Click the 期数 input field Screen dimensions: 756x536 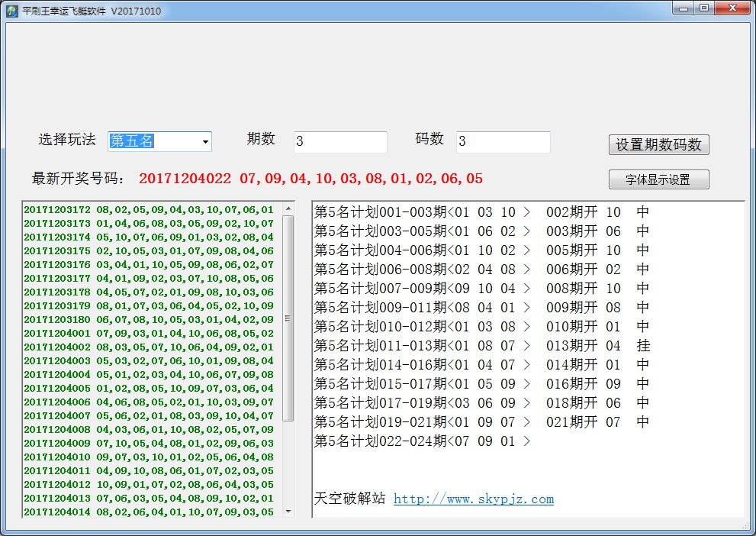pyautogui.click(x=340, y=142)
